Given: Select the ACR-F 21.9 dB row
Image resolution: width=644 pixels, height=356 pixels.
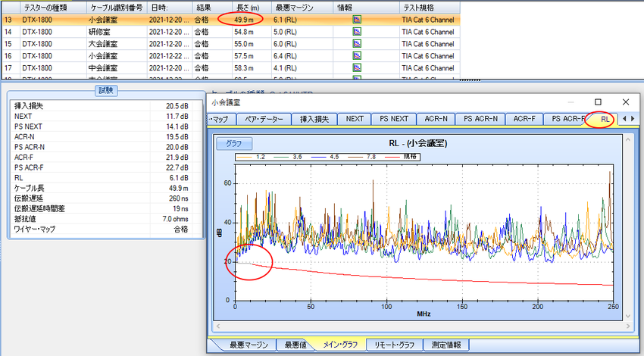Looking at the screenshot, I should (x=106, y=158).
